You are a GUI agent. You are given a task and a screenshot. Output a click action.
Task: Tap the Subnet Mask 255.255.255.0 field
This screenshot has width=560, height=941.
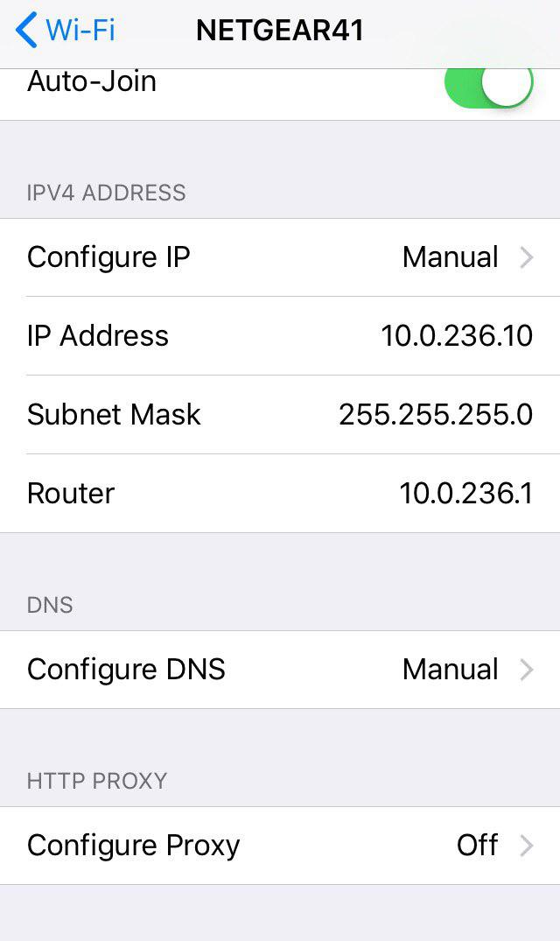tap(435, 415)
